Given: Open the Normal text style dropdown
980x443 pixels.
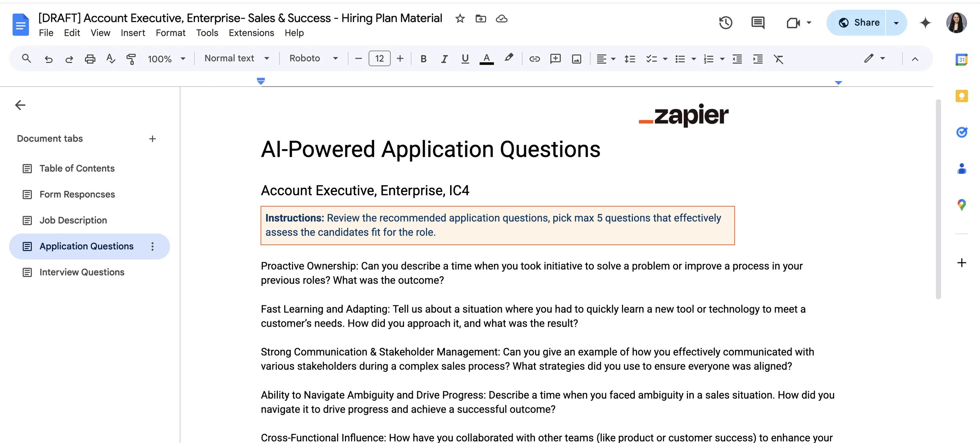Looking at the screenshot, I should pyautogui.click(x=237, y=58).
